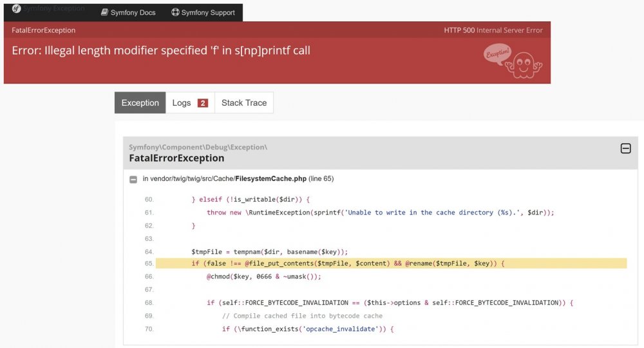This screenshot has width=644, height=348.
Task: Click the "Illegal length modifier" error heading
Action: coord(161,50)
